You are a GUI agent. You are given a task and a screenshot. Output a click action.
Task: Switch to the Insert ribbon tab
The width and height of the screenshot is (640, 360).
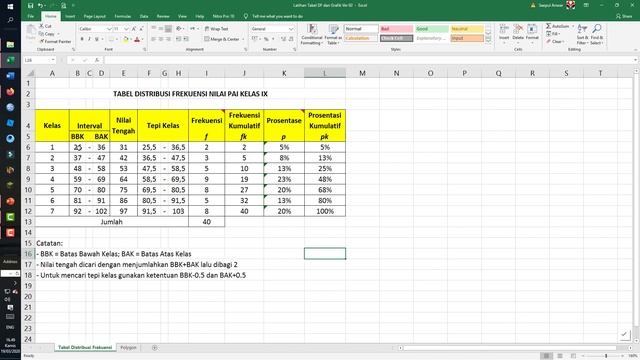70,16
